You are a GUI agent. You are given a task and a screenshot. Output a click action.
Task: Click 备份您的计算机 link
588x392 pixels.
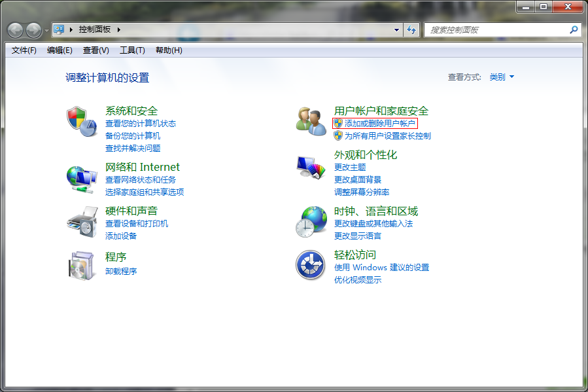tap(133, 136)
